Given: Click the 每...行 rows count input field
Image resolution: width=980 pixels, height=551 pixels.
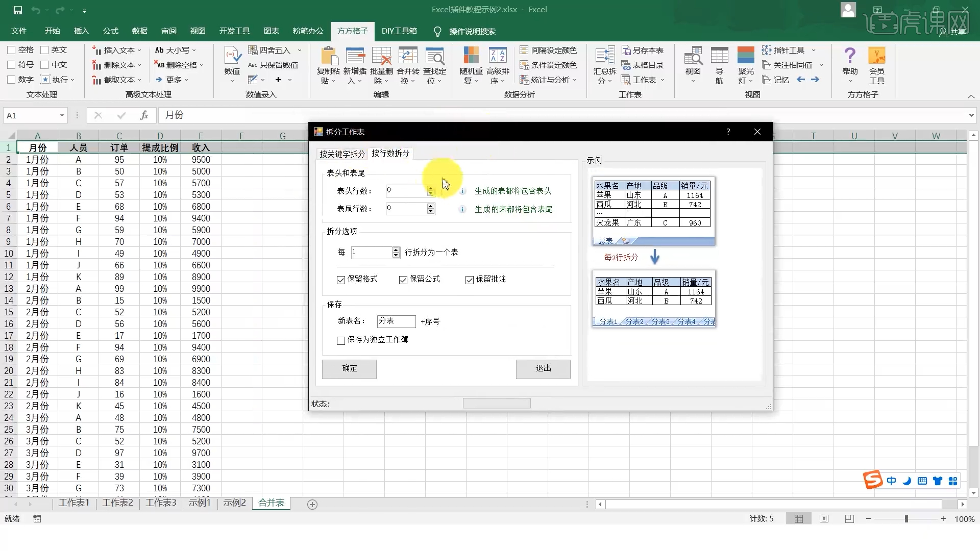Looking at the screenshot, I should [372, 252].
